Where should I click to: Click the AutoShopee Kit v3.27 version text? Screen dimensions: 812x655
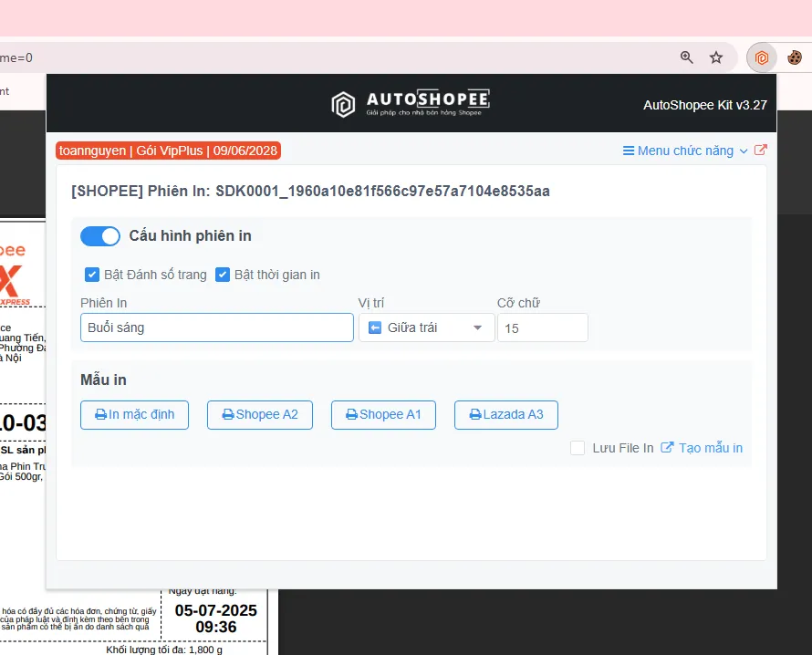tap(705, 105)
